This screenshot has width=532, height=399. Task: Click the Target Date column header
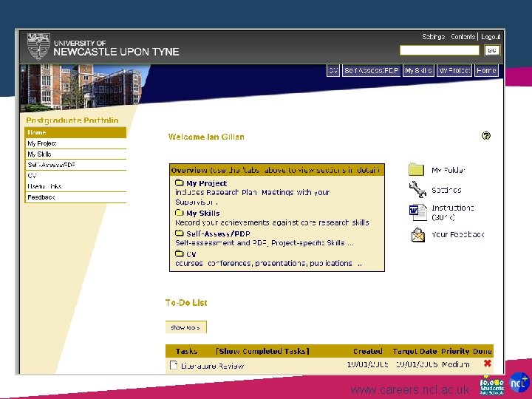[x=415, y=351]
